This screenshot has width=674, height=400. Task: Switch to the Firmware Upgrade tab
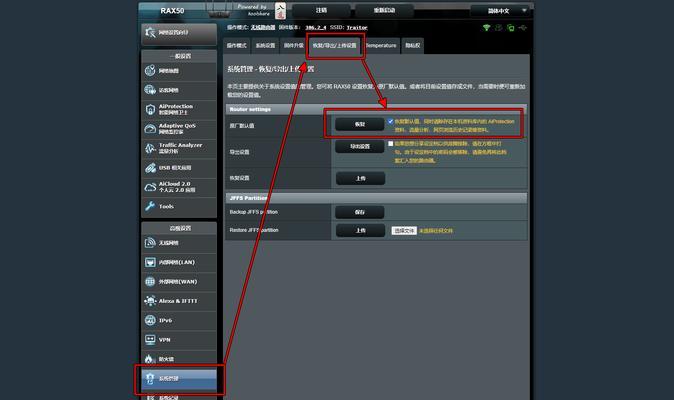294,46
